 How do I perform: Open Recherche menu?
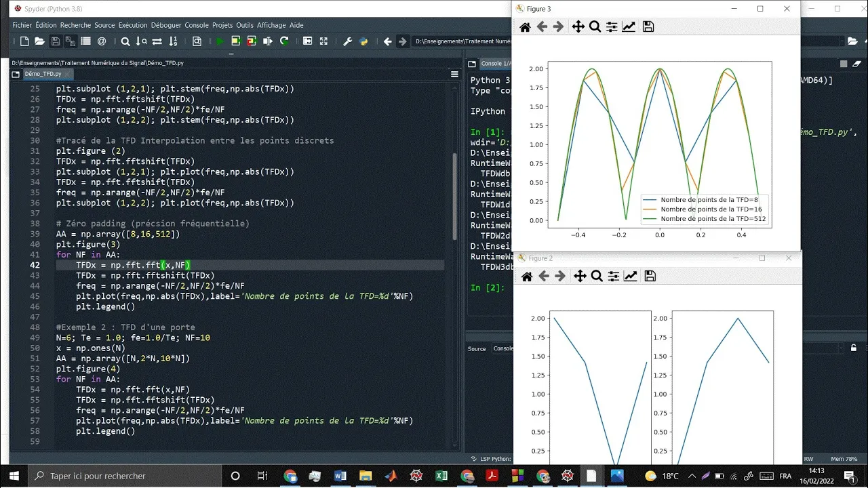point(75,25)
